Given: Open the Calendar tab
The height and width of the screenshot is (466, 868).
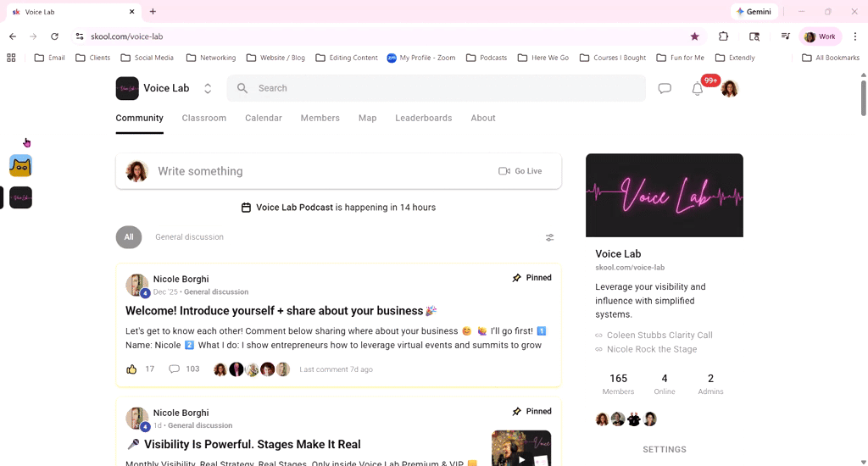Looking at the screenshot, I should point(264,118).
